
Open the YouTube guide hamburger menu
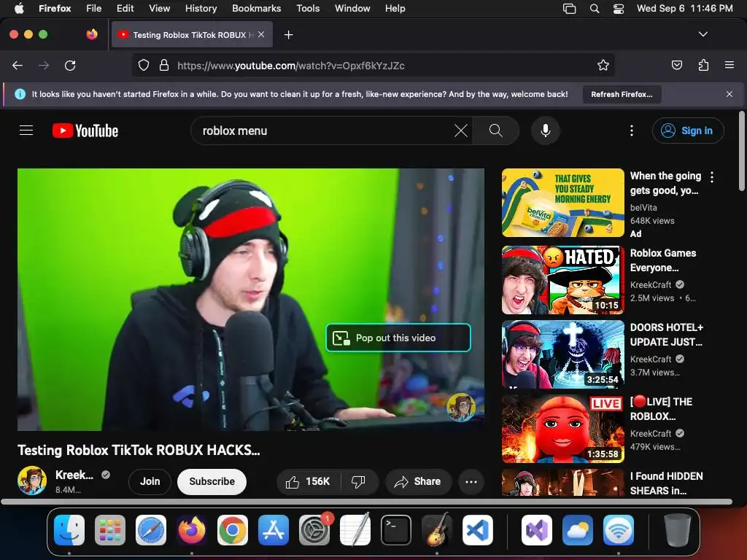(x=26, y=131)
